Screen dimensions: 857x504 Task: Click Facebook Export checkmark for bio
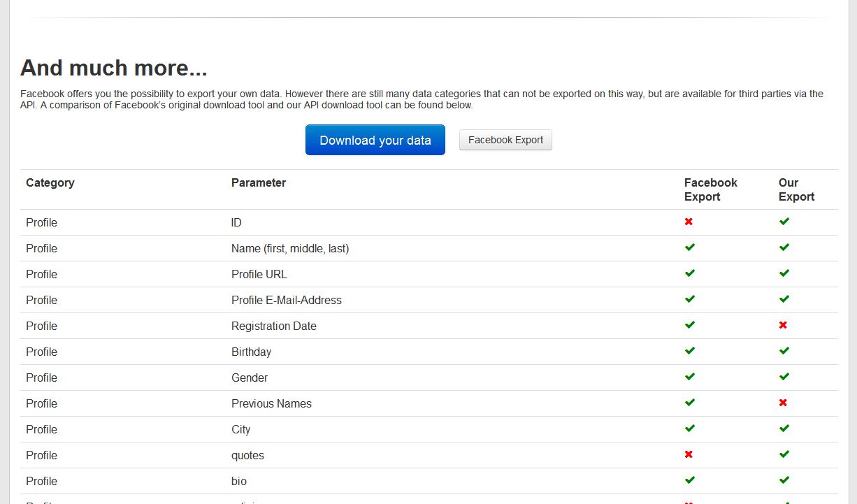click(690, 480)
